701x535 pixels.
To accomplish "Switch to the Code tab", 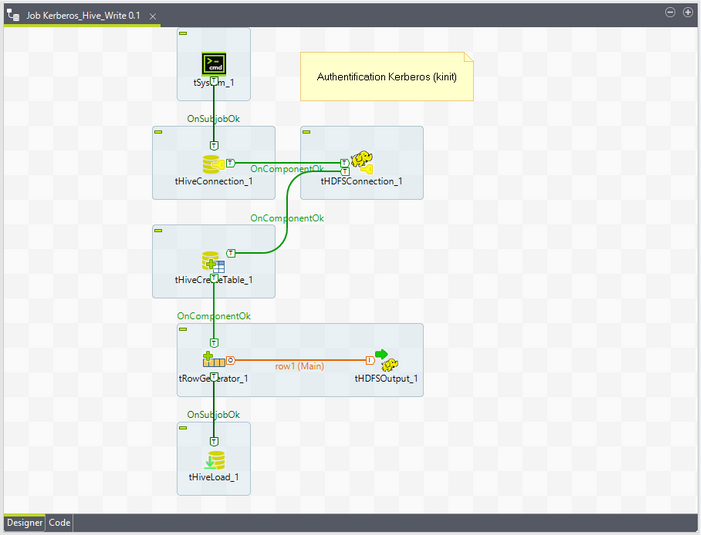I will [59, 522].
